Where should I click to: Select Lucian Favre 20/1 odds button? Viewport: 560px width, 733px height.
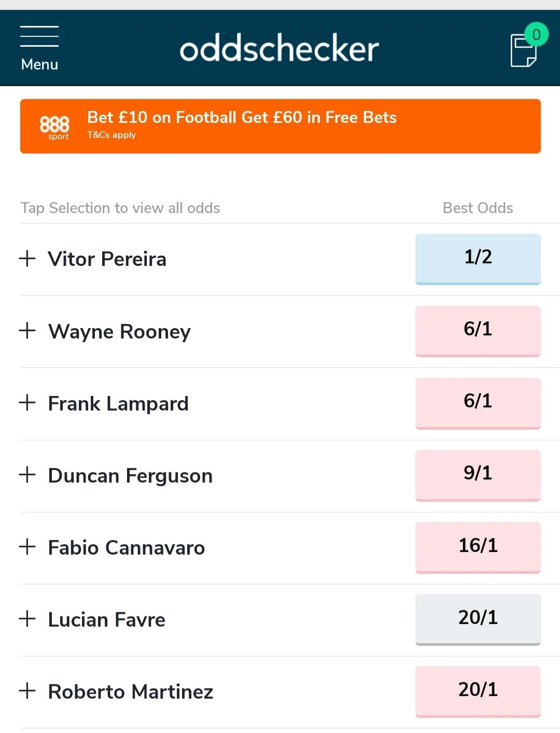point(478,618)
